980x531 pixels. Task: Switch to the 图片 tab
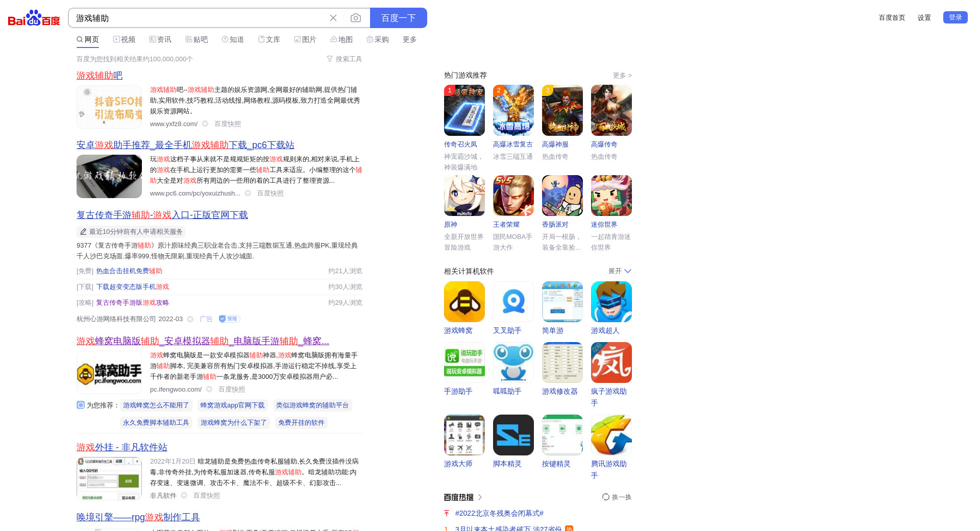305,39
